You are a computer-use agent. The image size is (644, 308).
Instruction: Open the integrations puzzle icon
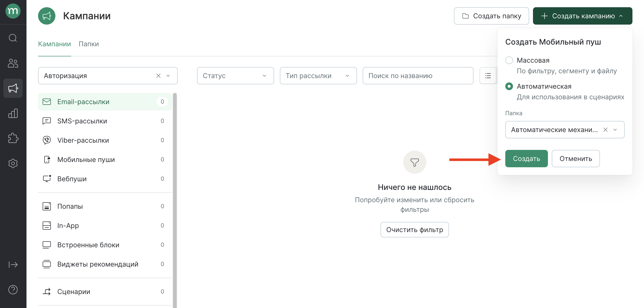coord(13,138)
